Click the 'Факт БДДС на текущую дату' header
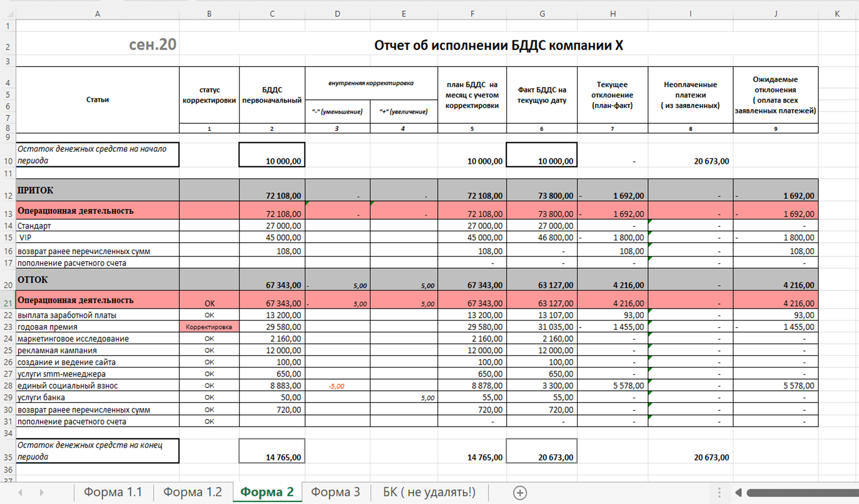 coord(542,95)
